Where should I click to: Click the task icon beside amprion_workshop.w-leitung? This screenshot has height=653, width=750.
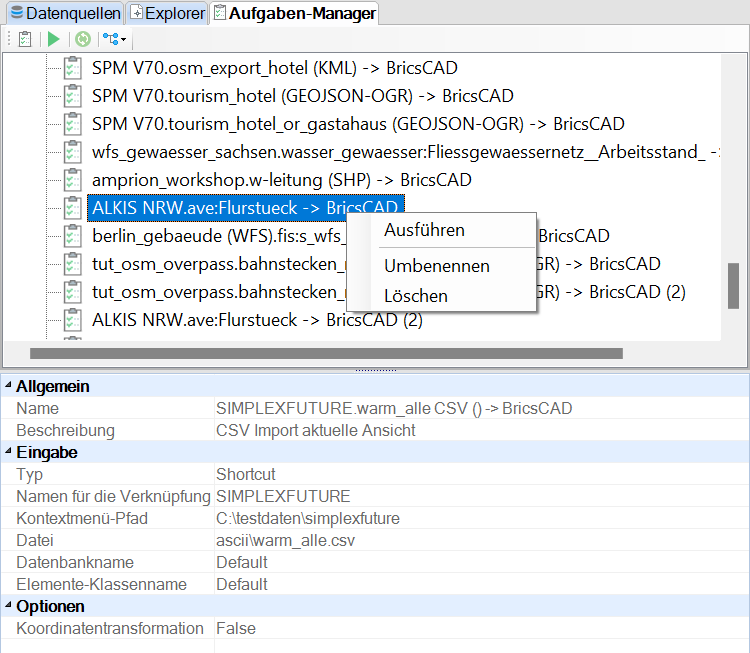tap(73, 179)
